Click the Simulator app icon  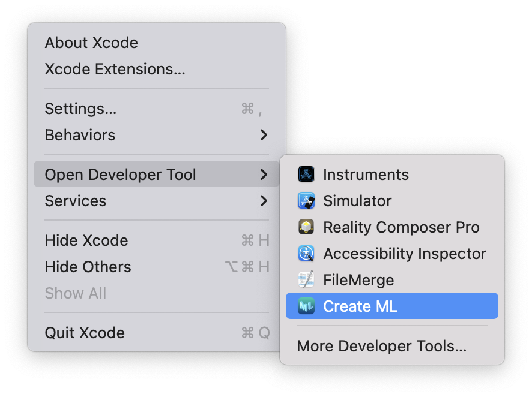coord(306,201)
